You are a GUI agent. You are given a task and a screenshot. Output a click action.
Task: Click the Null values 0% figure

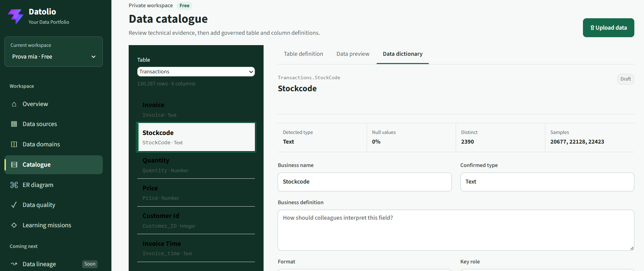pos(376,142)
